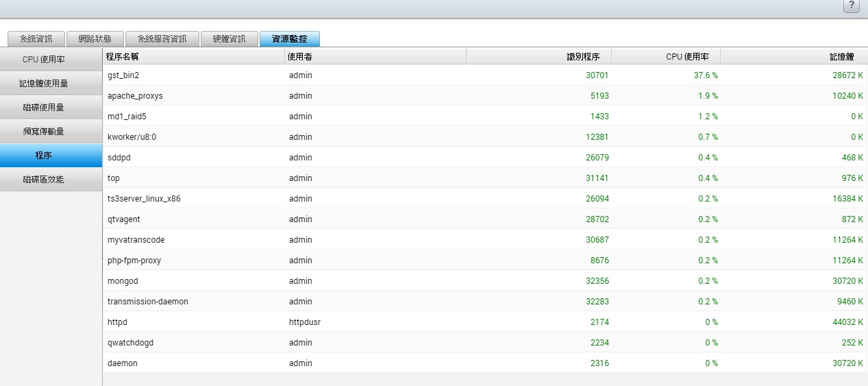Select the ts3server_linux_x86 process row
868x386 pixels.
click(x=484, y=198)
